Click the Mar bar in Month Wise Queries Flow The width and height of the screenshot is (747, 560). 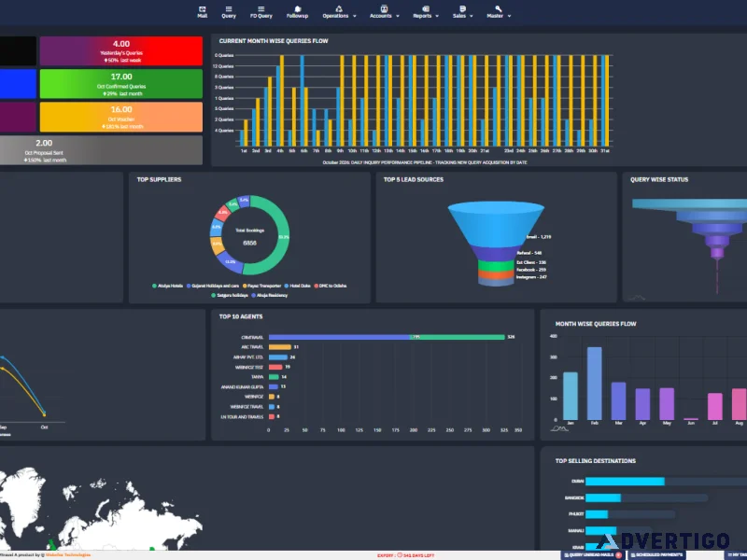coord(618,401)
